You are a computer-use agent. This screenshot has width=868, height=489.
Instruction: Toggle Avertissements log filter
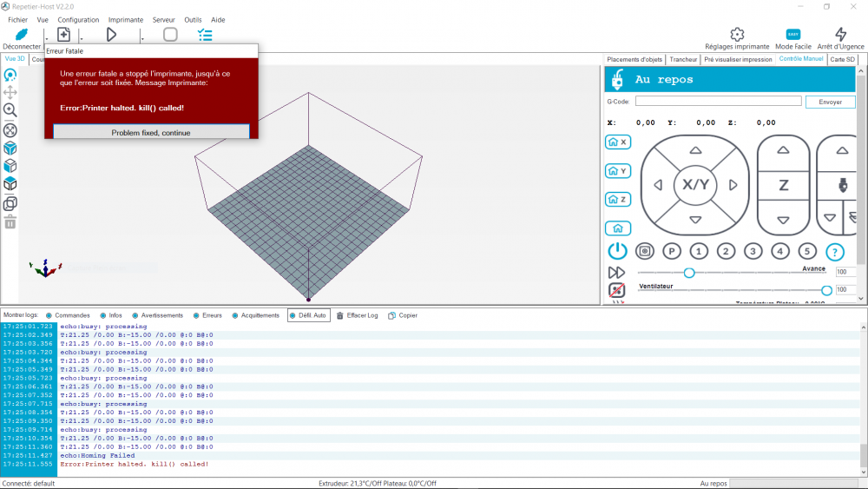(x=157, y=315)
